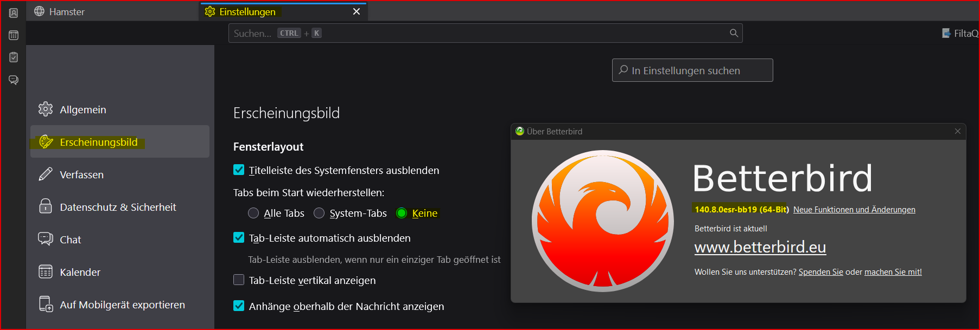The height and width of the screenshot is (330, 980).
Task: Open www.betterbird.eu link
Action: click(x=760, y=247)
